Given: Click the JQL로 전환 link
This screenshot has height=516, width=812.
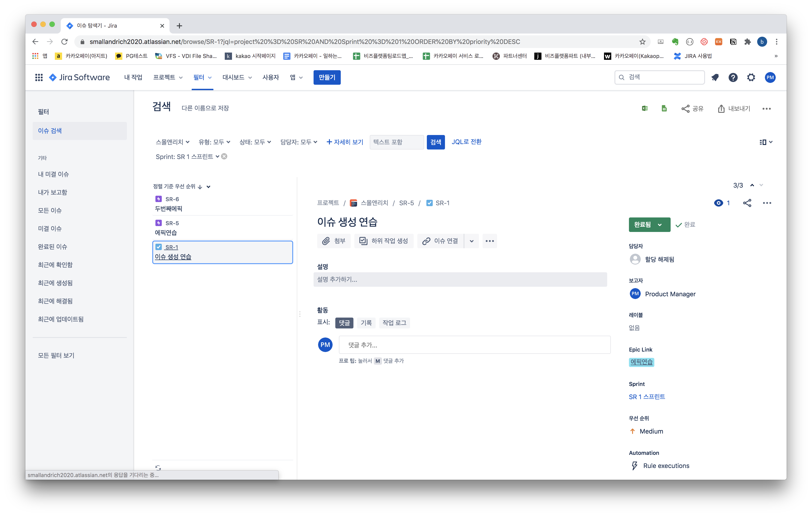Looking at the screenshot, I should (466, 142).
